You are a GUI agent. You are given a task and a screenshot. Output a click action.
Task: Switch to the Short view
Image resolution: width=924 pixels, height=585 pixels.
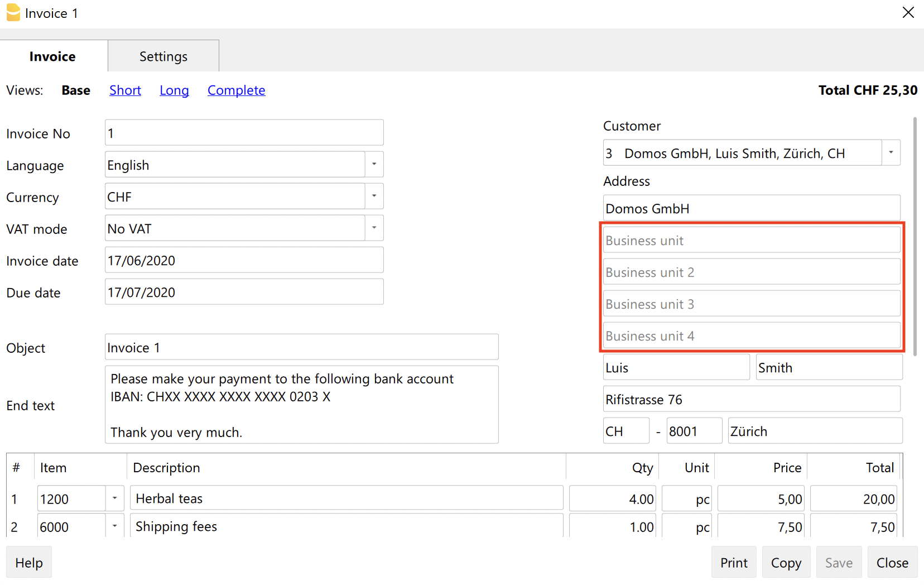(125, 90)
